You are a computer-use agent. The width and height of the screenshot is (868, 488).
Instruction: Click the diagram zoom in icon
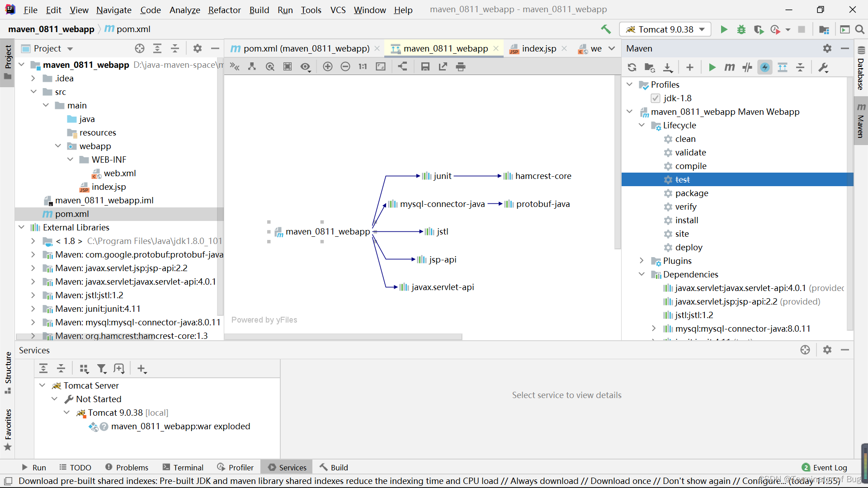[328, 66]
